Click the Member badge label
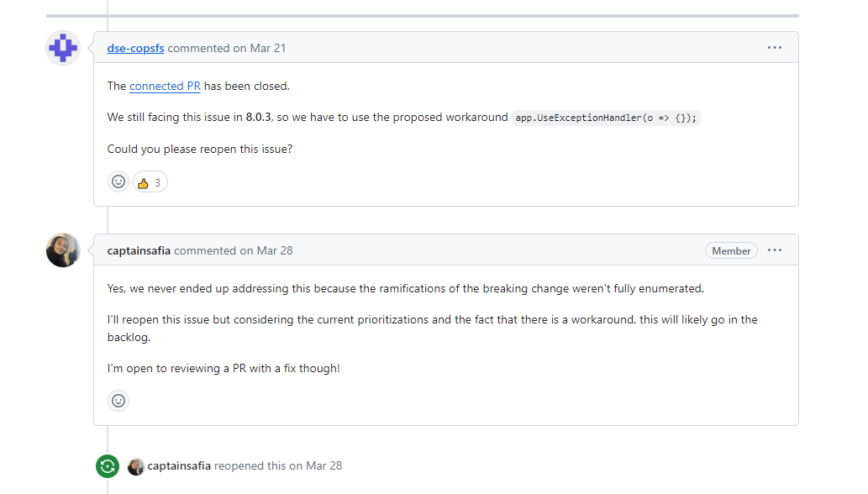 [x=730, y=250]
